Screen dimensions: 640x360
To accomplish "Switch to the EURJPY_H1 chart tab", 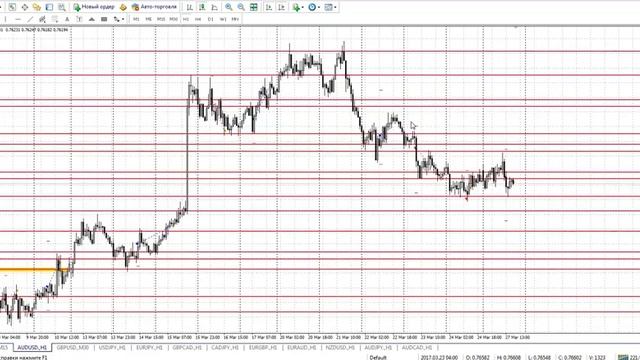I will [149, 347].
